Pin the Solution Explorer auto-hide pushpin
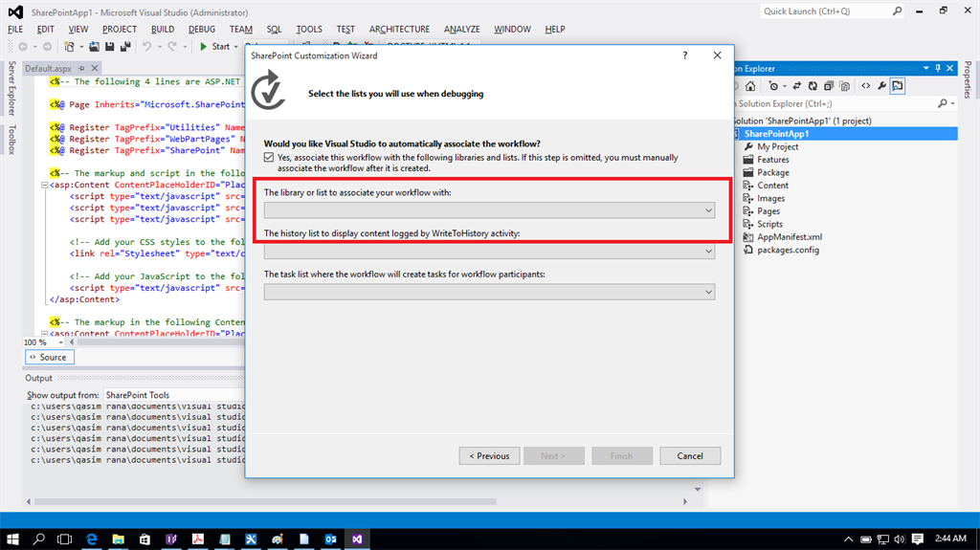Image resolution: width=980 pixels, height=550 pixels. point(938,68)
